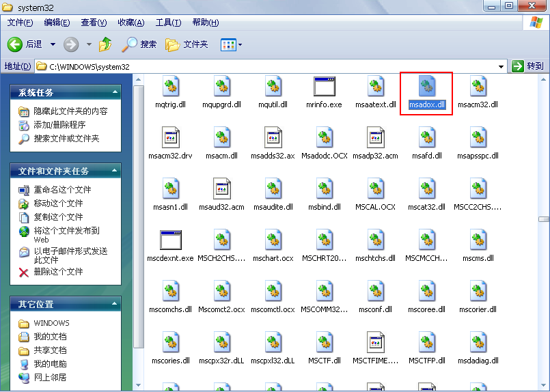Select the msadds32.ax file icon

(x=273, y=137)
